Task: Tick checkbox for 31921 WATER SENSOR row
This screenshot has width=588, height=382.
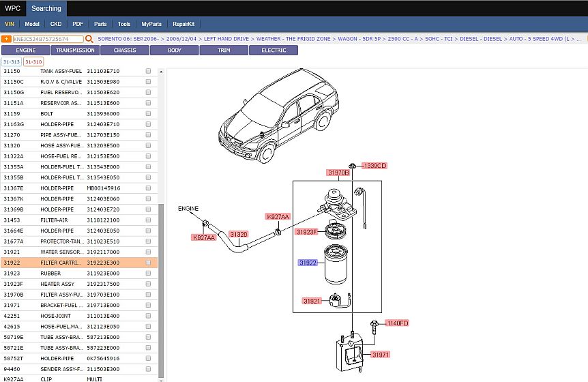Action: click(148, 252)
